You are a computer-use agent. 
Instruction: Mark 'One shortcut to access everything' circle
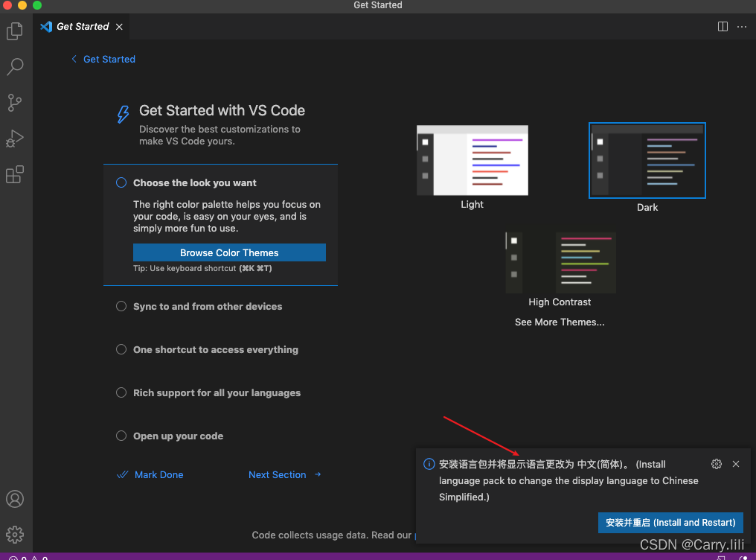(x=121, y=349)
